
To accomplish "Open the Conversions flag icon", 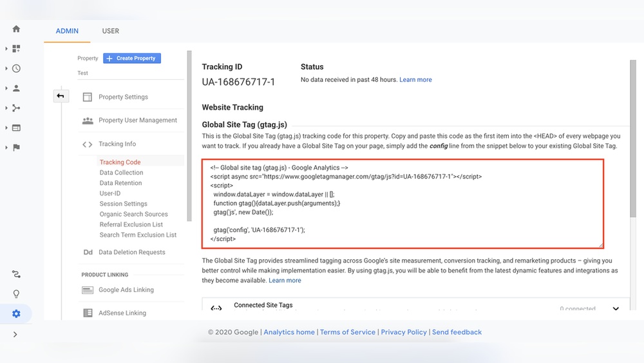I will pyautogui.click(x=16, y=148).
